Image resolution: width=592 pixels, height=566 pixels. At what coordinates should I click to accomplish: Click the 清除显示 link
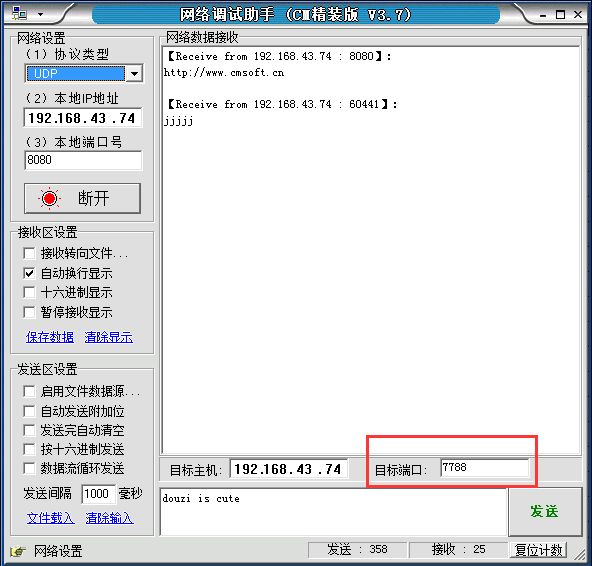pyautogui.click(x=109, y=337)
